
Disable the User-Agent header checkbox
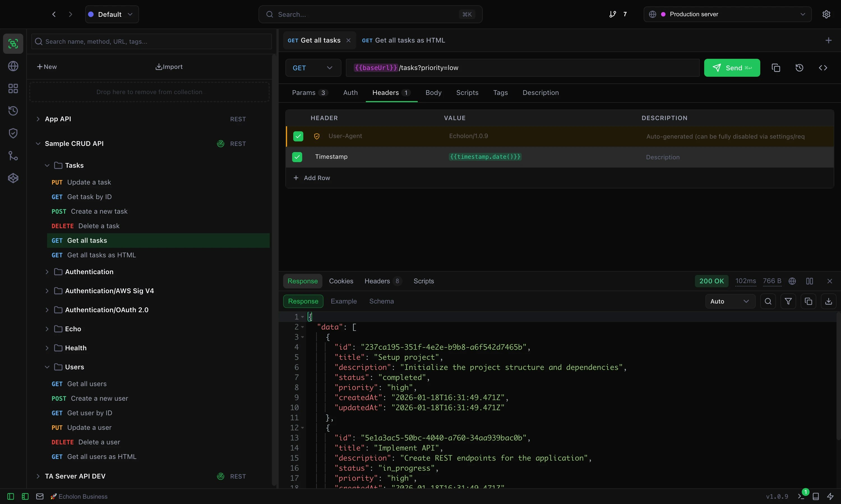pyautogui.click(x=298, y=136)
